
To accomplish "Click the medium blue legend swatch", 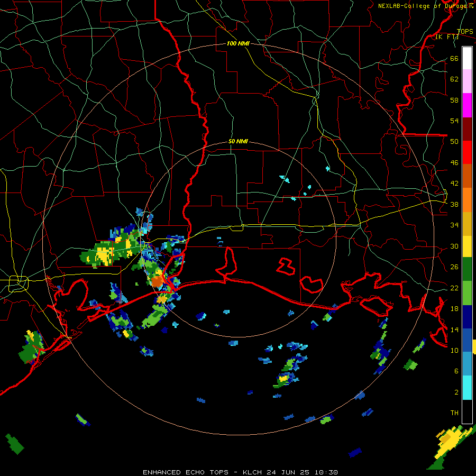I will click(467, 340).
